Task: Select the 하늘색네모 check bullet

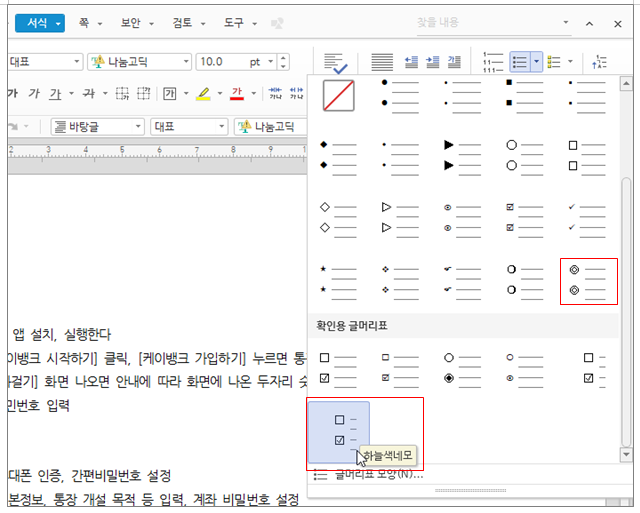Action: pos(339,431)
